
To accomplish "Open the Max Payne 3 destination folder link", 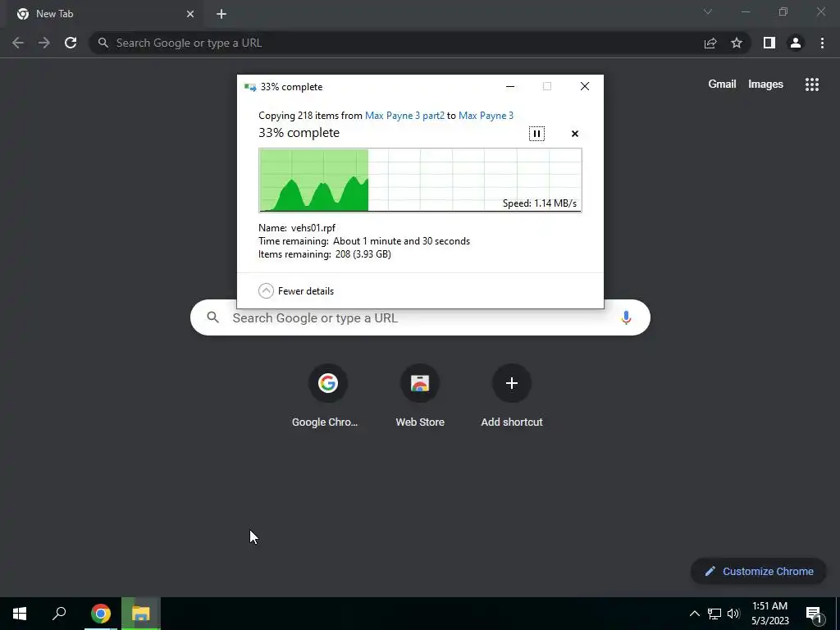I will coord(486,115).
